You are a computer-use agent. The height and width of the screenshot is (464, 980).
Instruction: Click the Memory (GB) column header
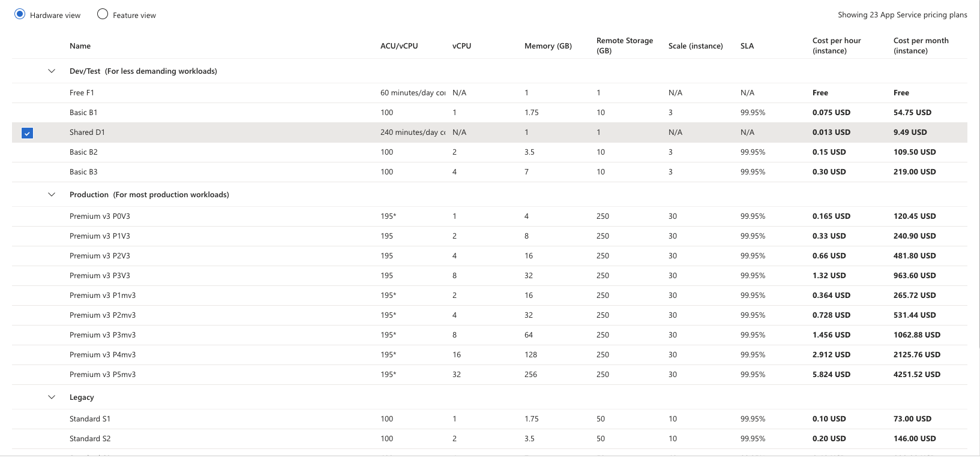pos(547,46)
